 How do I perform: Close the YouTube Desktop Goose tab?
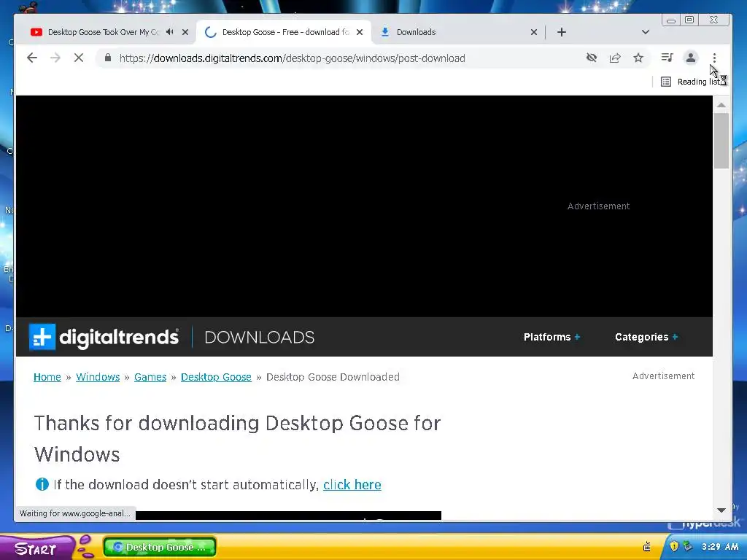click(185, 32)
